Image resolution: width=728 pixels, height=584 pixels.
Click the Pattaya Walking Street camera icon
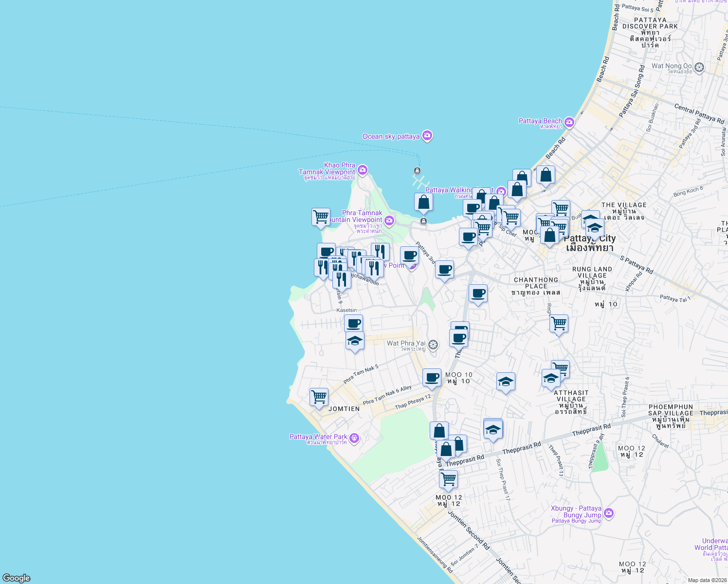(x=501, y=192)
